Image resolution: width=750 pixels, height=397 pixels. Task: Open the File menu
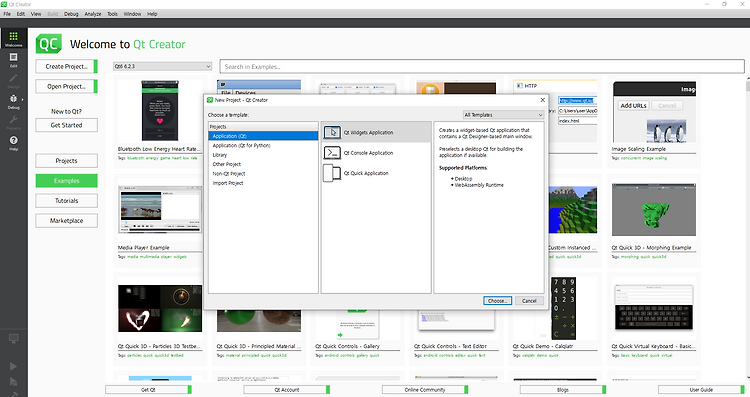7,14
